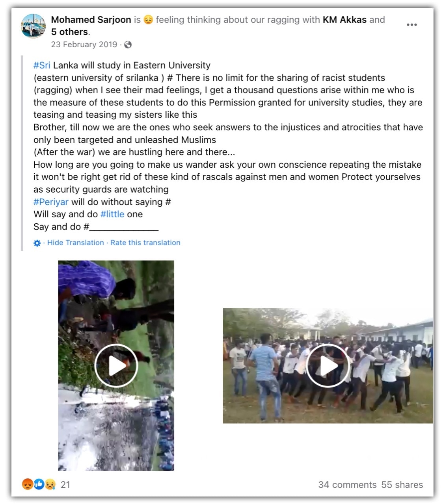Play the right crowd video
Screen dimensions: 445x504
click(328, 366)
